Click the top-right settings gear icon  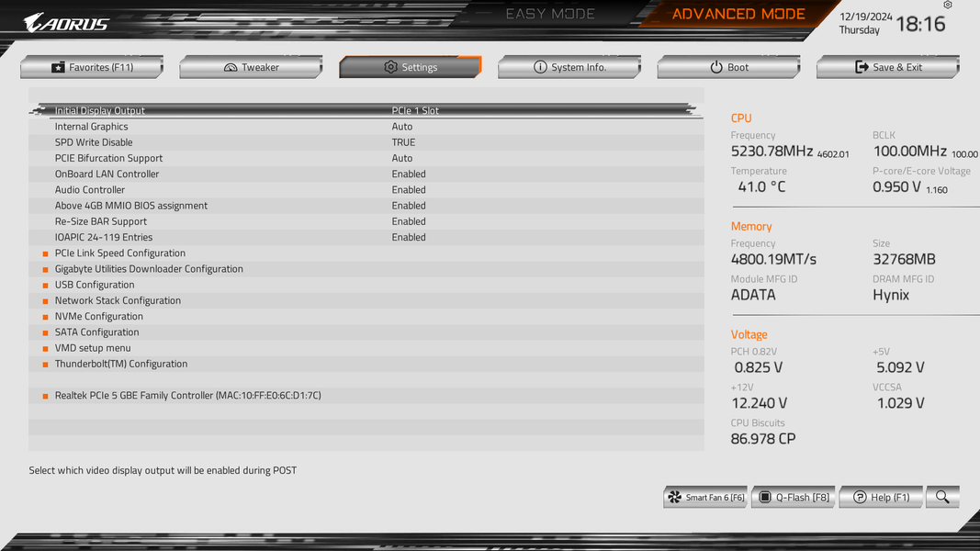click(x=948, y=5)
